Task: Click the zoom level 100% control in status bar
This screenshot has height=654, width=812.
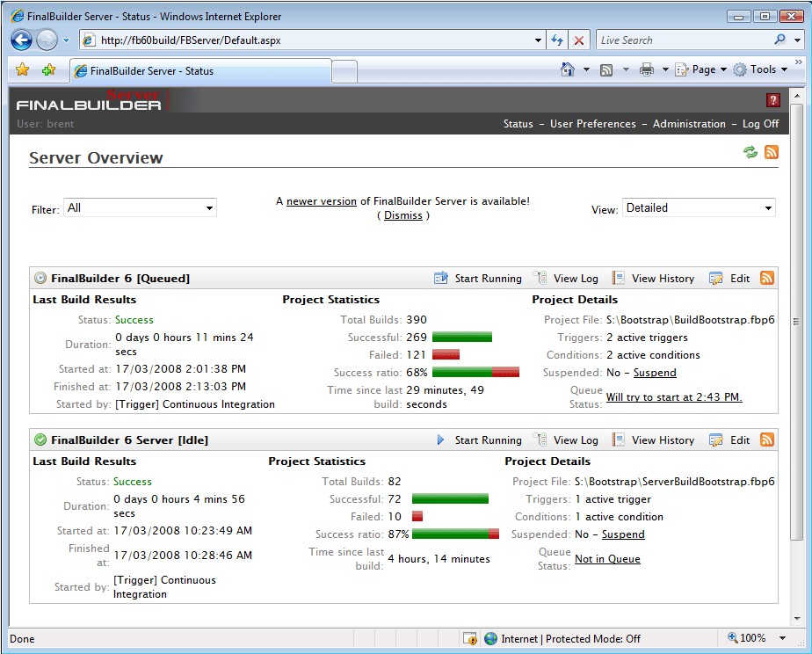Action: [x=746, y=638]
